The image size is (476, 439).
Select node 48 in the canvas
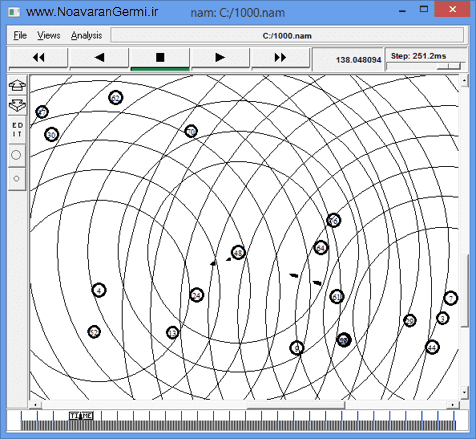(238, 253)
